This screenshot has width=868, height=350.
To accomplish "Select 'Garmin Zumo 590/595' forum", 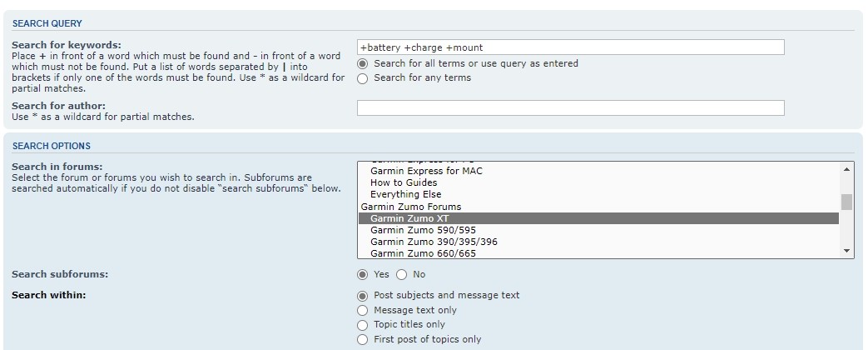I will tap(598, 230).
